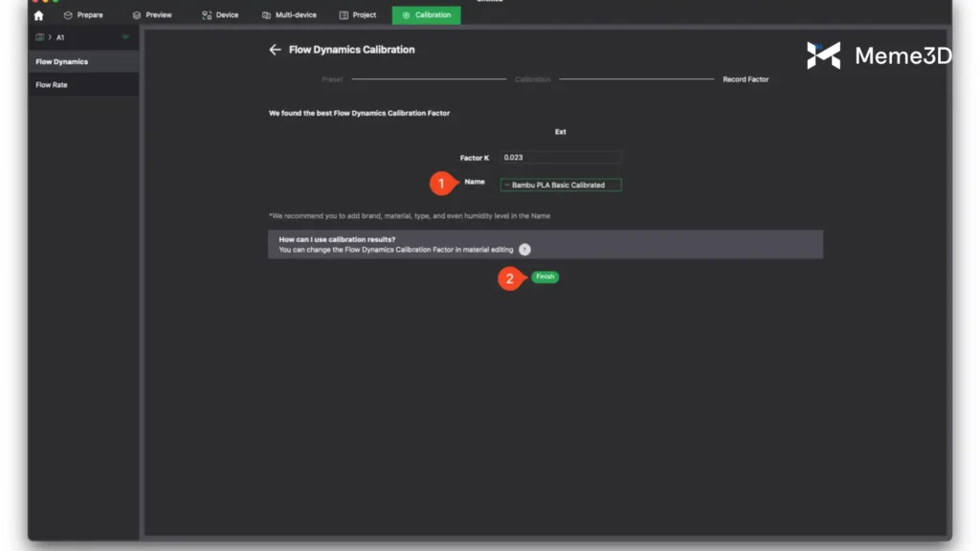Go back using the left arrow icon
Screen dimensions: 980x551
pyautogui.click(x=275, y=50)
